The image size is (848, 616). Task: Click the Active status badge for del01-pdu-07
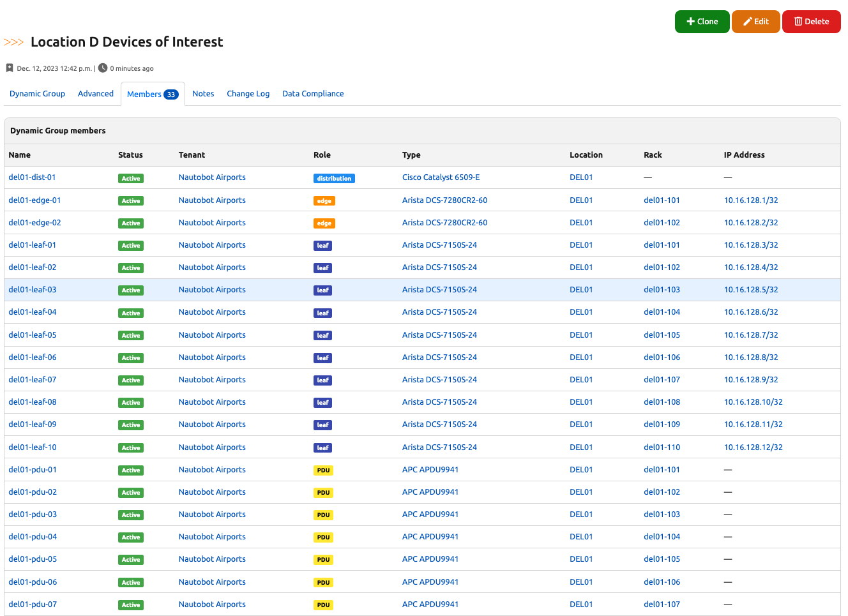pos(131,605)
